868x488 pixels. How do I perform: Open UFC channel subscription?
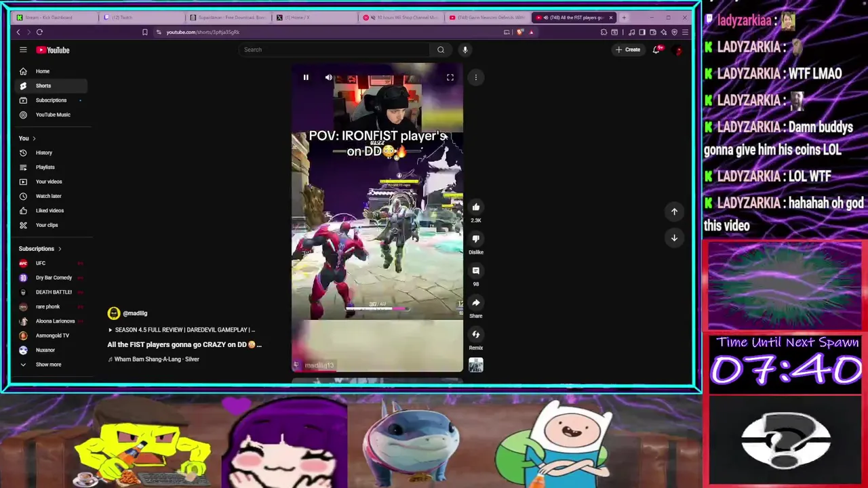pos(51,263)
